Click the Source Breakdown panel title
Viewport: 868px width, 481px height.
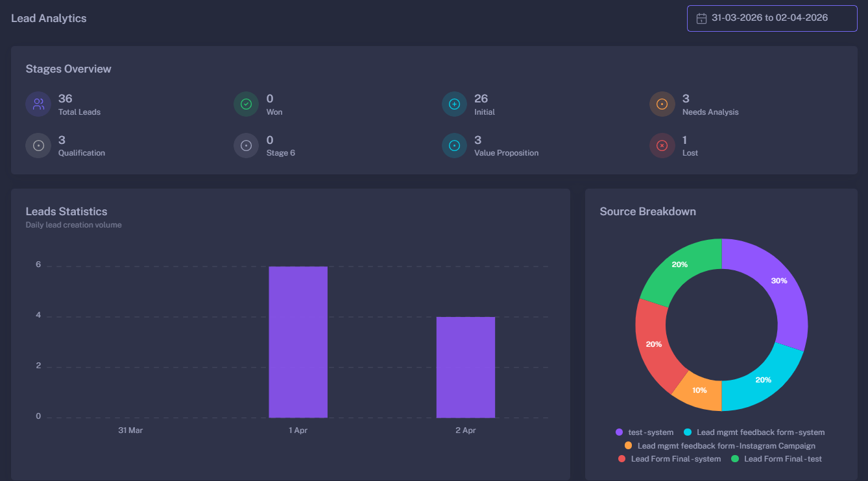(x=647, y=211)
